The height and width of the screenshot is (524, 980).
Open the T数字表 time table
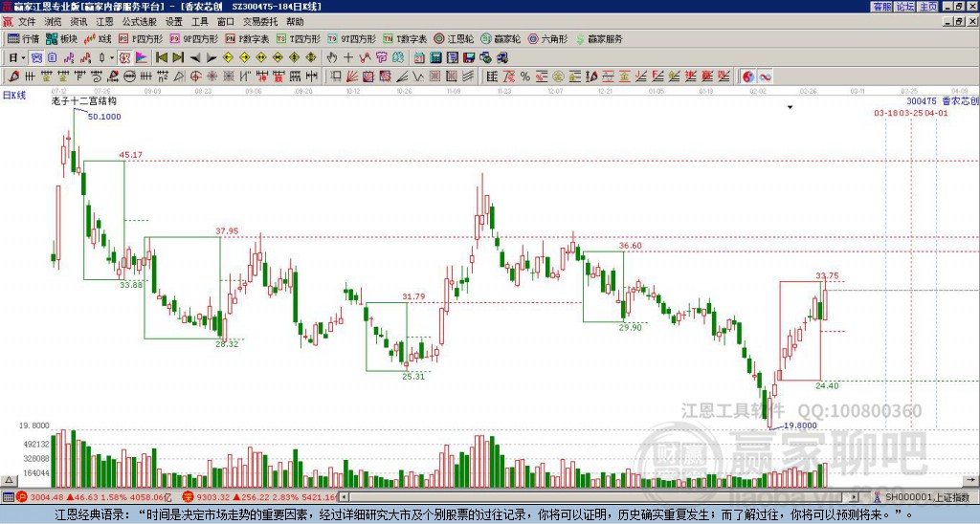405,38
